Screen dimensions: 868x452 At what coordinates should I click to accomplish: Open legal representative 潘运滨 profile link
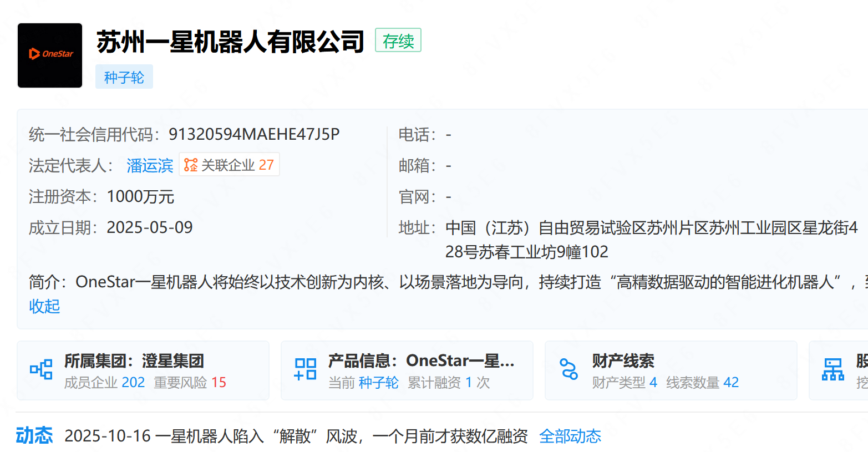150,165
